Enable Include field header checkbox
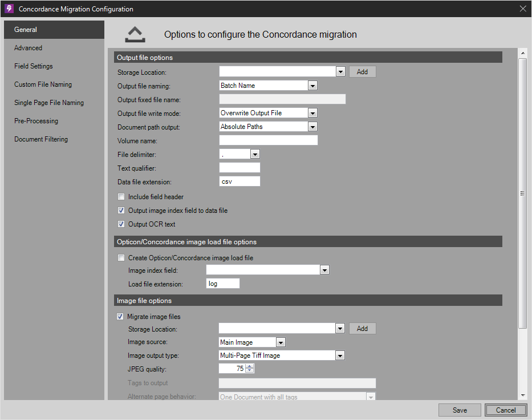The width and height of the screenshot is (532, 420). (121, 196)
